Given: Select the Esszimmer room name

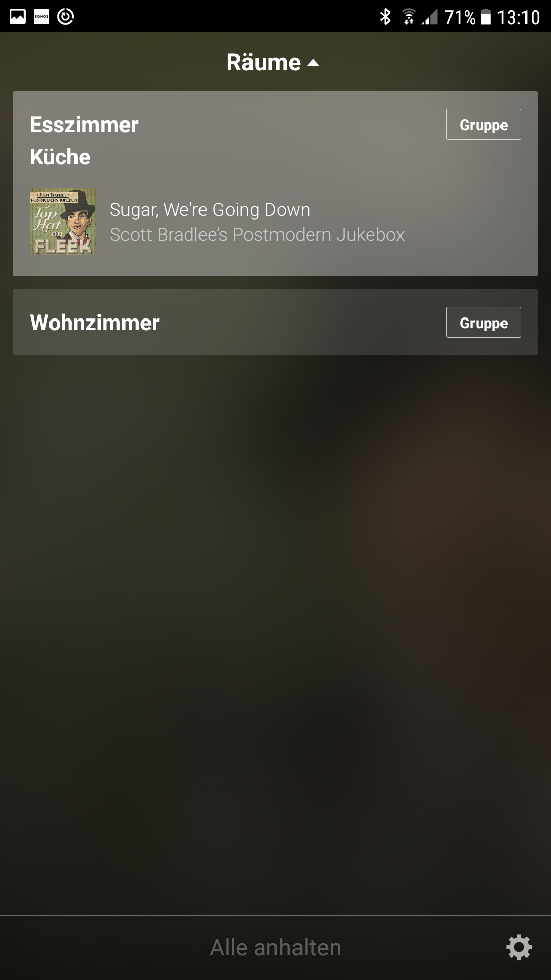Looking at the screenshot, I should click(x=84, y=125).
